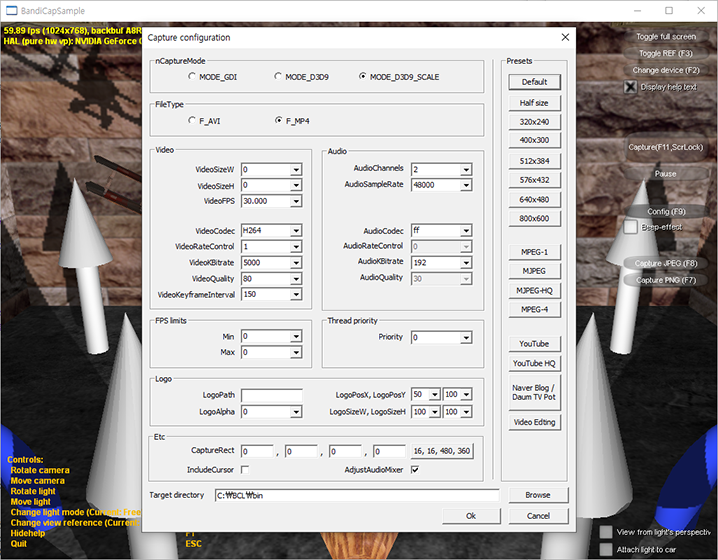This screenshot has width=718, height=560.
Task: Select MODE_D3D9_SCALE radio option
Action: (x=362, y=76)
